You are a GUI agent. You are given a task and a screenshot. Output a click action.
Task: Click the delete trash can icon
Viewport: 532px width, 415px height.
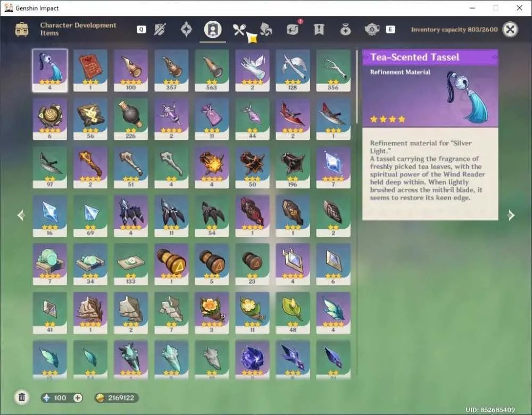pyautogui.click(x=22, y=397)
